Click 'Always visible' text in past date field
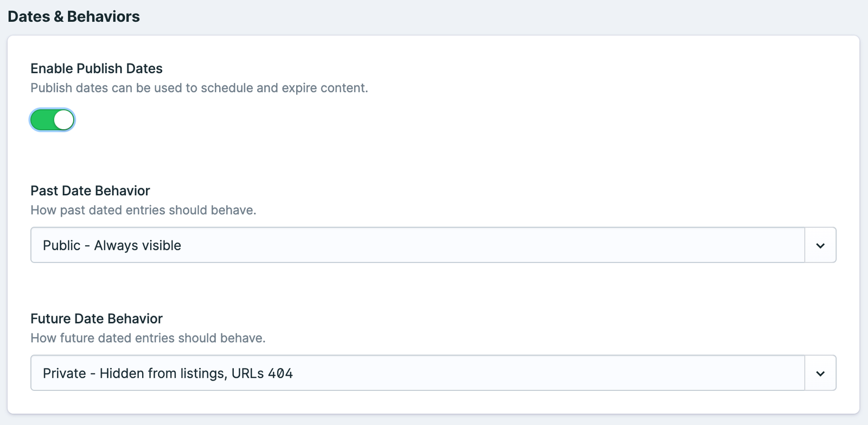The image size is (868, 425). tap(138, 245)
